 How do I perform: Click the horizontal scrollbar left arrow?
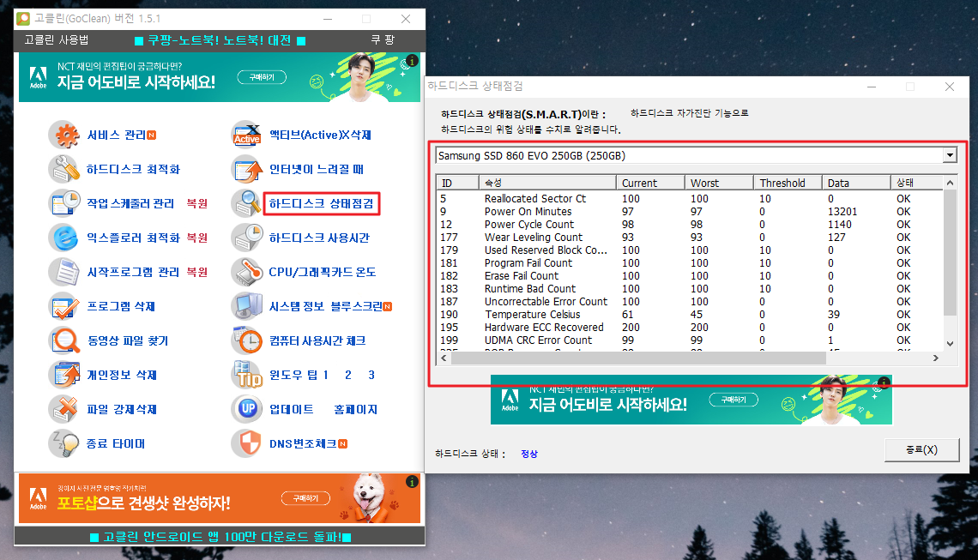(x=444, y=358)
